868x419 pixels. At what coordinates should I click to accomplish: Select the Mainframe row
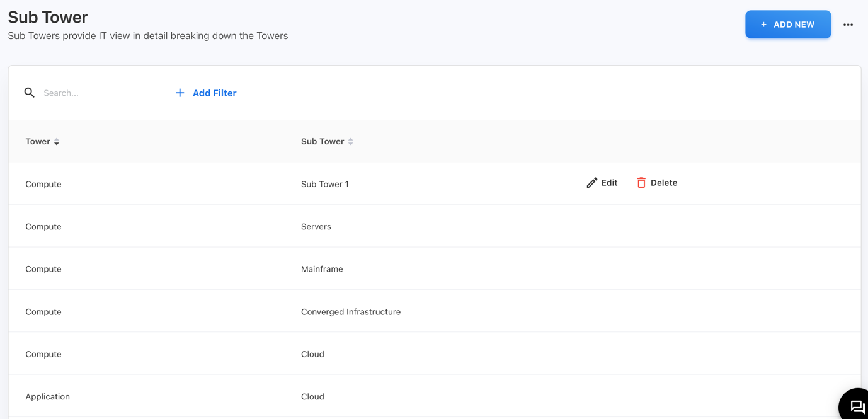tap(322, 269)
